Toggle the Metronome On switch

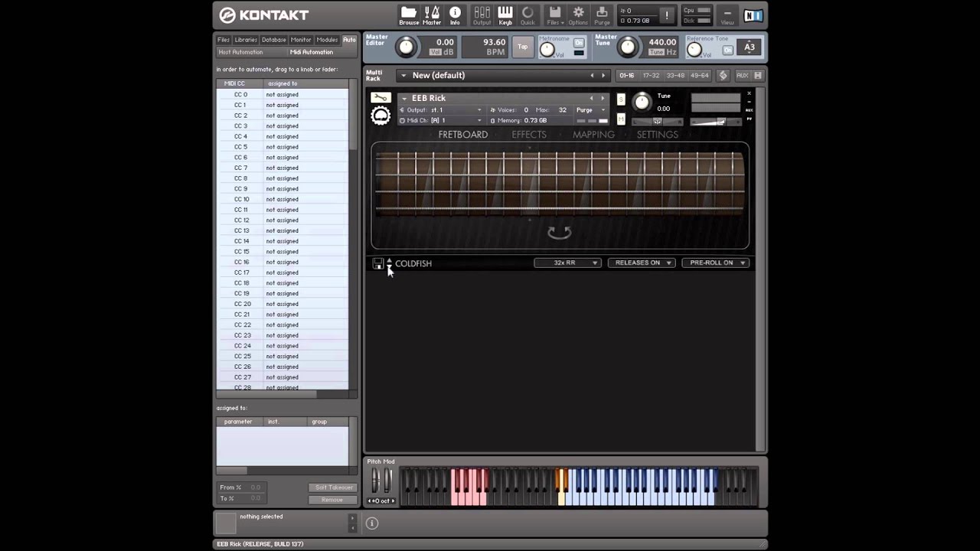tap(579, 43)
